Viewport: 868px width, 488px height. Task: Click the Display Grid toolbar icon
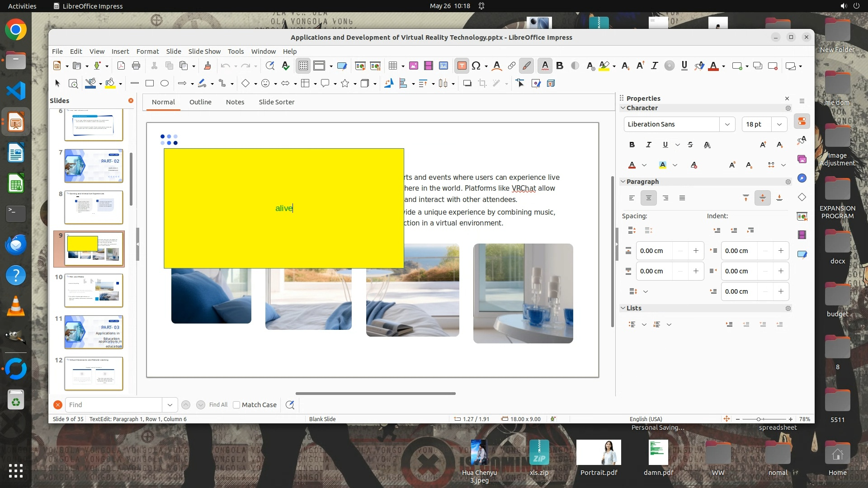pyautogui.click(x=303, y=66)
